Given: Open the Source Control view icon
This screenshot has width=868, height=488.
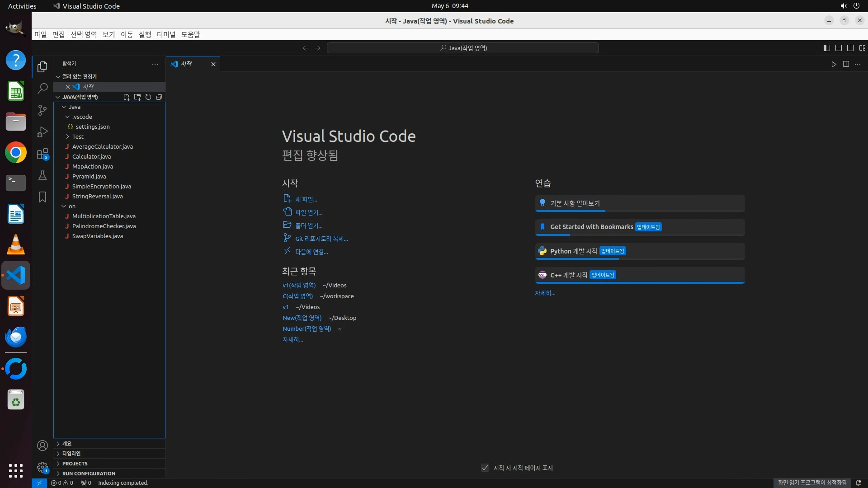Looking at the screenshot, I should point(42,110).
